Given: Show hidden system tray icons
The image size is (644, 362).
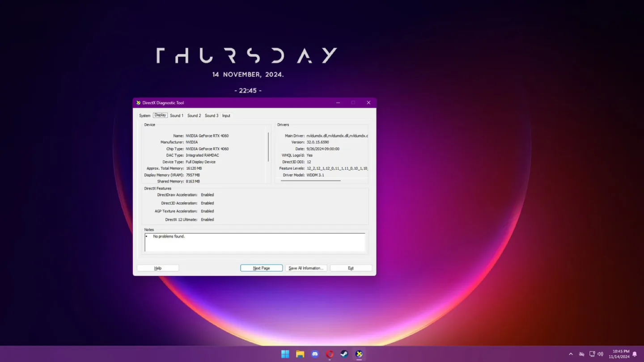Looking at the screenshot, I should click(571, 354).
